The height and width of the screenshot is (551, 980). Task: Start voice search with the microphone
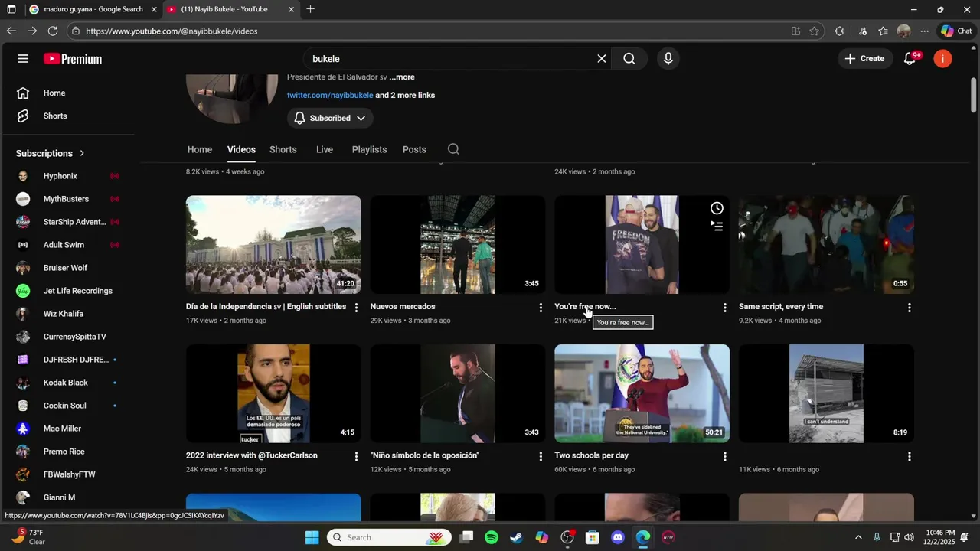668,59
